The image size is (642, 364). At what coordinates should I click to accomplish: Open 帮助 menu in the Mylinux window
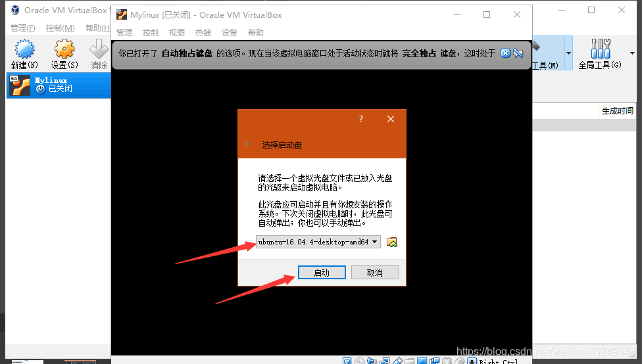coord(255,32)
